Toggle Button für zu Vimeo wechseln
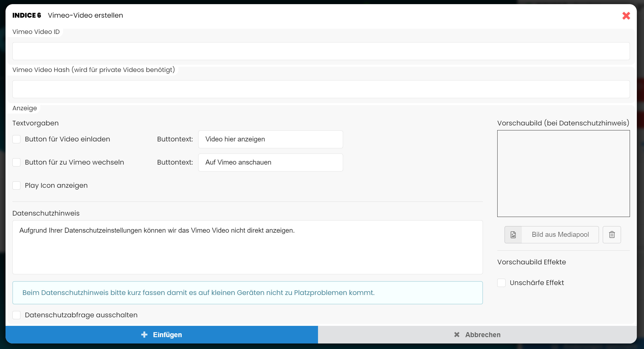 17,162
